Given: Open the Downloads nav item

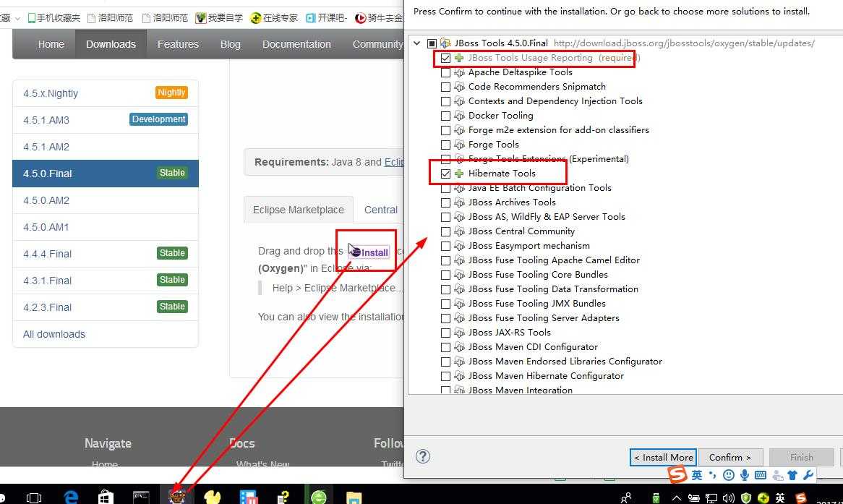Looking at the screenshot, I should point(111,44).
